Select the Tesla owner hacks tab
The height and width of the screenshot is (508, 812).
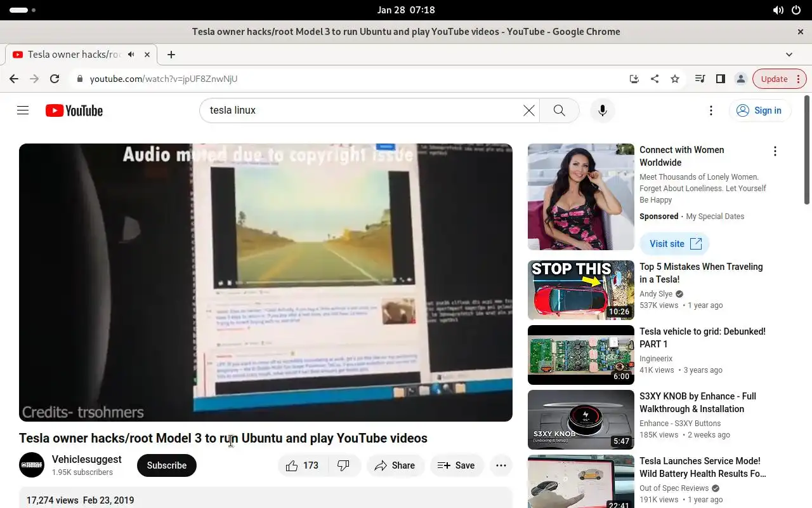[x=81, y=55]
